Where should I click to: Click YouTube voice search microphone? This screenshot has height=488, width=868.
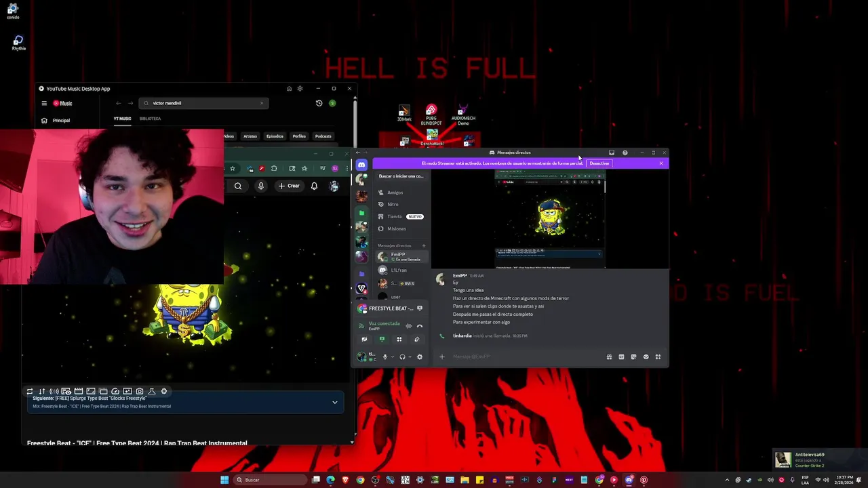[x=261, y=186]
